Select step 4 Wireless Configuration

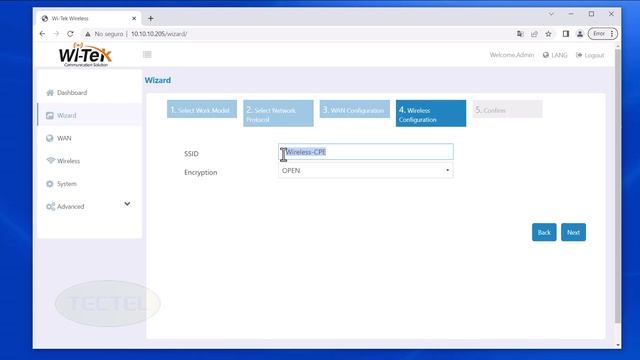click(431, 113)
